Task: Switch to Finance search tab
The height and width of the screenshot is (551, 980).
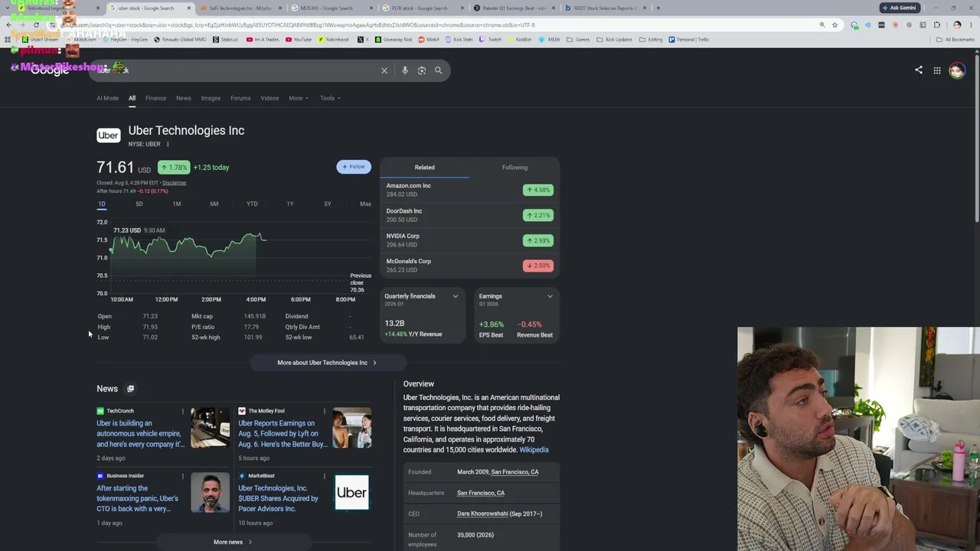Action: click(x=155, y=98)
